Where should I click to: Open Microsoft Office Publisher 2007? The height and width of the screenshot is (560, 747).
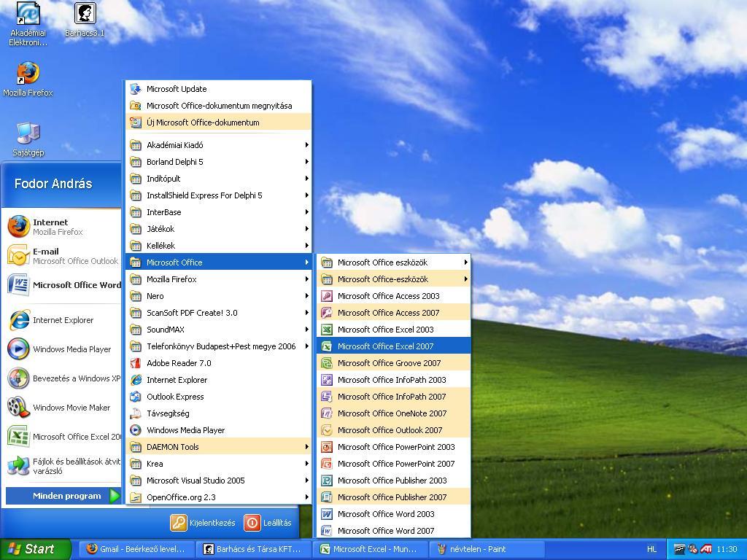click(x=393, y=497)
